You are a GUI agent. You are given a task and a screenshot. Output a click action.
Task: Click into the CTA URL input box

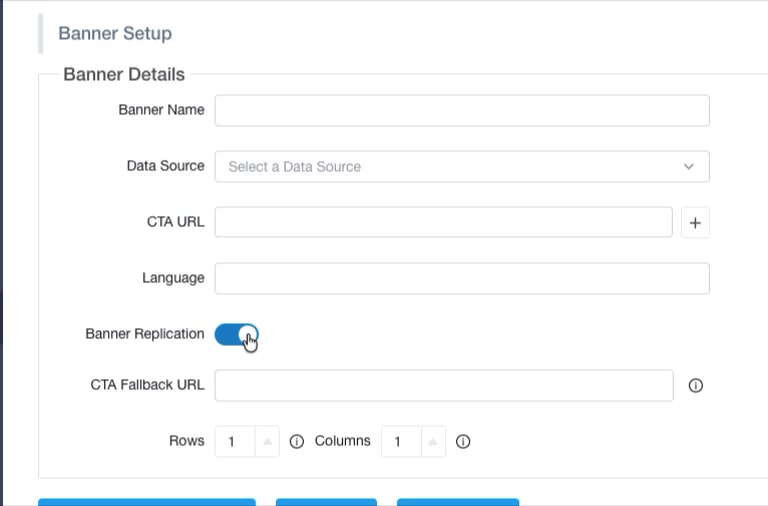coord(443,222)
